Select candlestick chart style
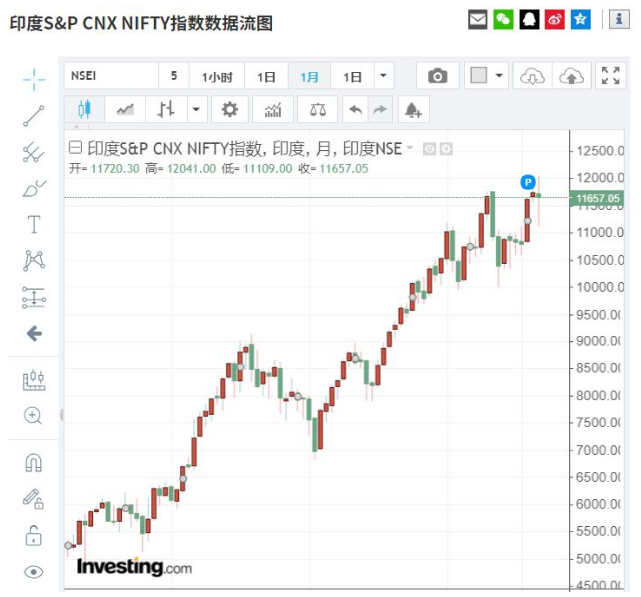 point(84,109)
